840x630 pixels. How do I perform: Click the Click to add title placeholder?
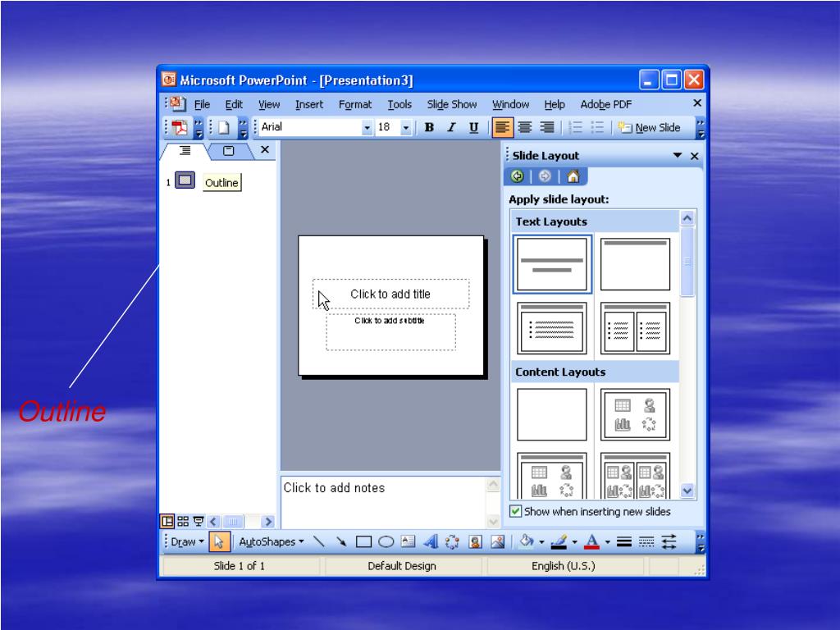pyautogui.click(x=390, y=294)
